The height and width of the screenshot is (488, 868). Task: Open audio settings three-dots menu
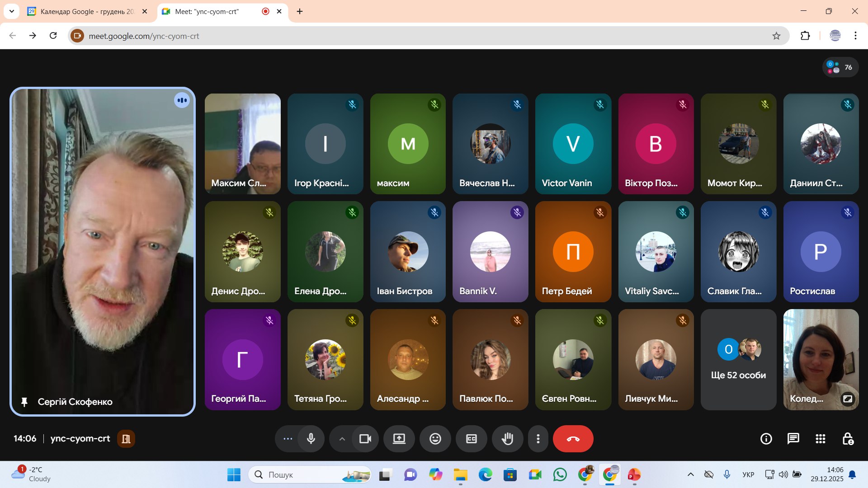pyautogui.click(x=288, y=439)
